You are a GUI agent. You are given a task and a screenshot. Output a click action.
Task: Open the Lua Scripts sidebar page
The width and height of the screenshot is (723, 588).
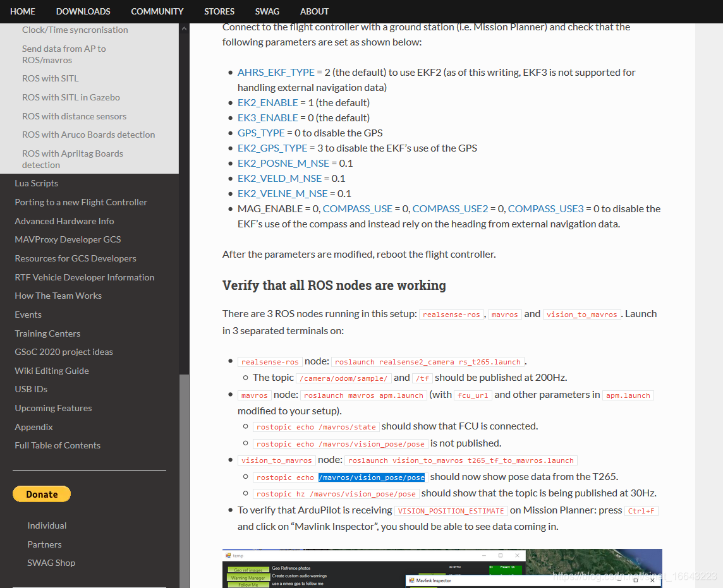coord(37,183)
